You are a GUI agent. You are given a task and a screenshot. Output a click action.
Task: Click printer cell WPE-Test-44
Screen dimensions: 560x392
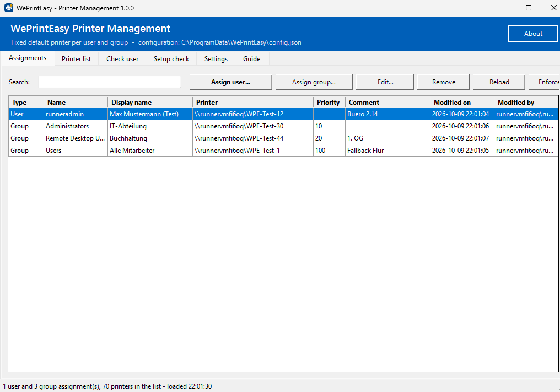pos(253,138)
